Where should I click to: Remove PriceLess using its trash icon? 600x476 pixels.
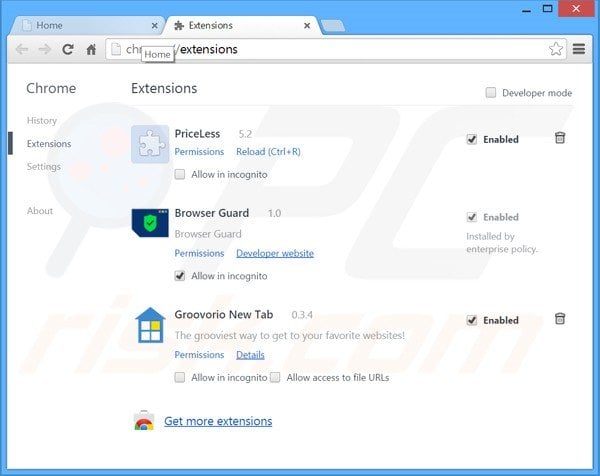(x=560, y=138)
